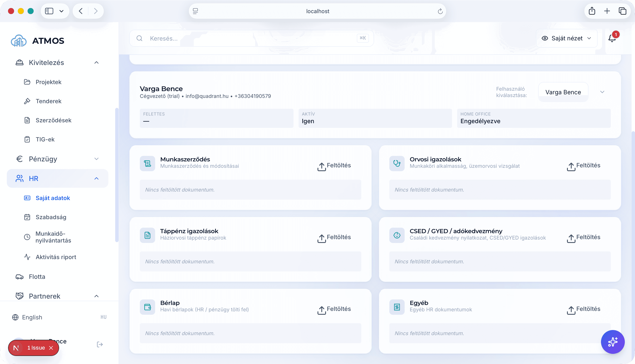Upload an Orvosi igazolások document
Viewport: 635px width, 364px height.
584,166
